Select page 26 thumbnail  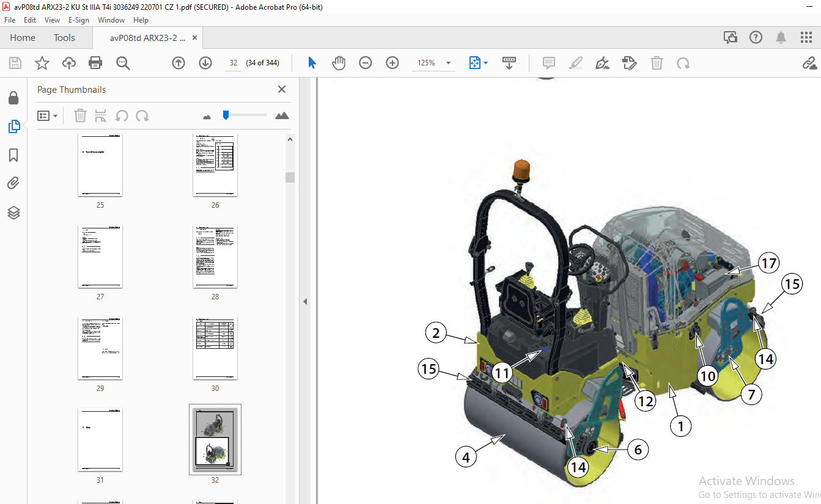[x=215, y=165]
